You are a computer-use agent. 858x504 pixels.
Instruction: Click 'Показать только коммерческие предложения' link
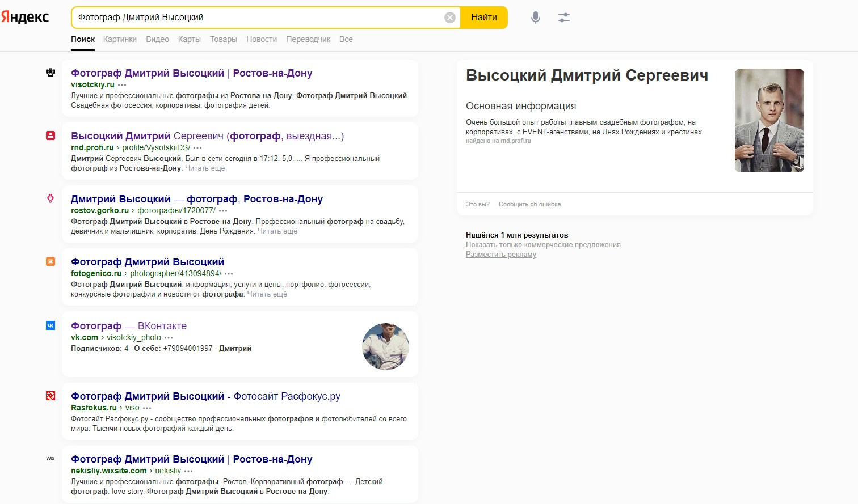(542, 245)
